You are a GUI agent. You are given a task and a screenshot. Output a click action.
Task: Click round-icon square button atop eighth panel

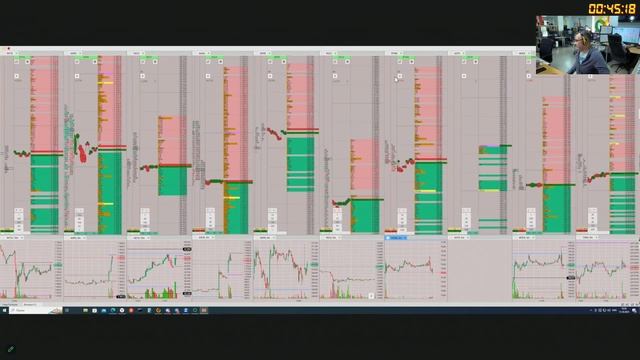coord(476,62)
